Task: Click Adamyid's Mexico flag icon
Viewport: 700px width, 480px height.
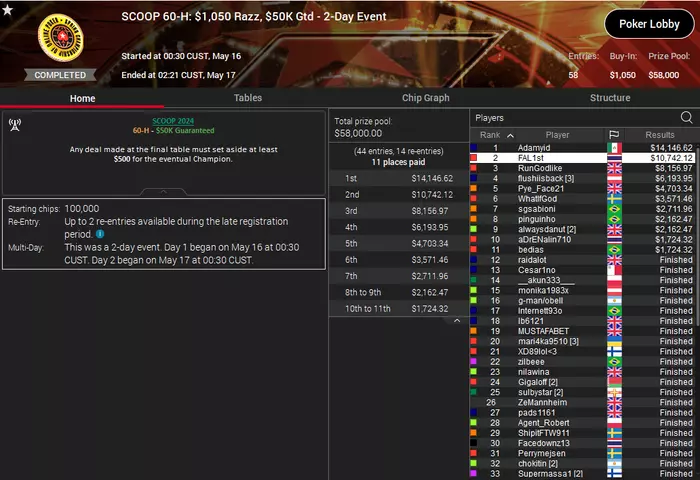Action: tap(614, 148)
